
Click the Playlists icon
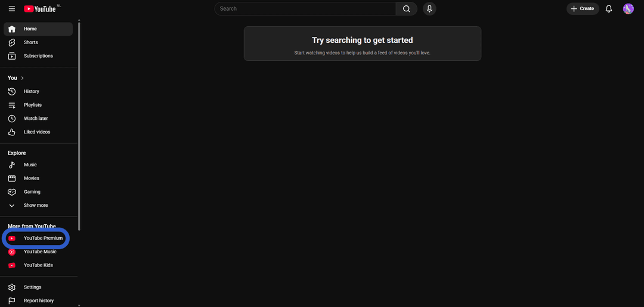[x=12, y=105]
